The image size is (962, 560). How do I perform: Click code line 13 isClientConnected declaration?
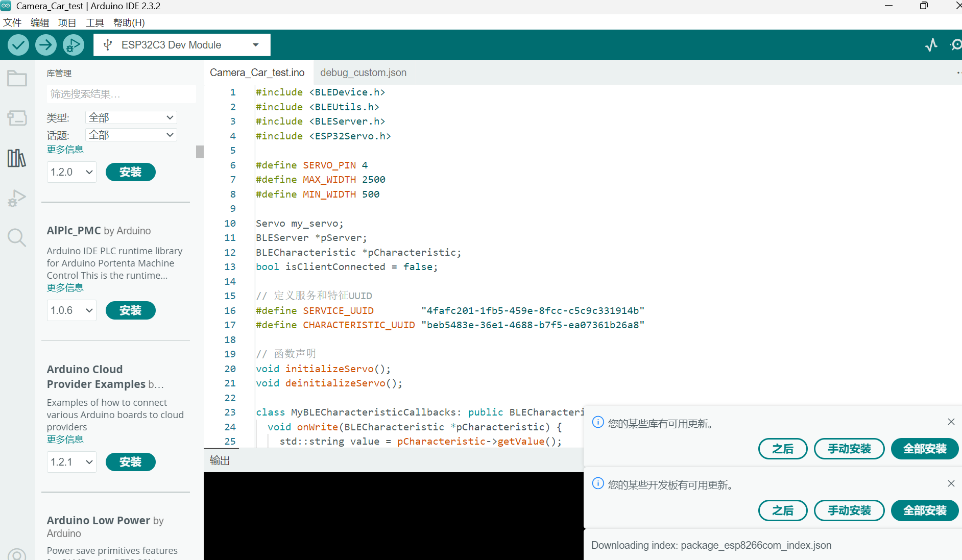pyautogui.click(x=347, y=267)
